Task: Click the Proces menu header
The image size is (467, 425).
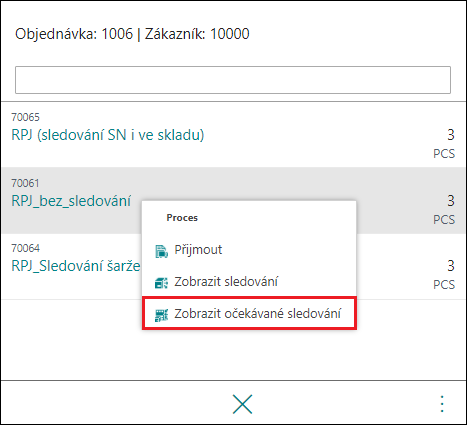Action: tap(182, 218)
